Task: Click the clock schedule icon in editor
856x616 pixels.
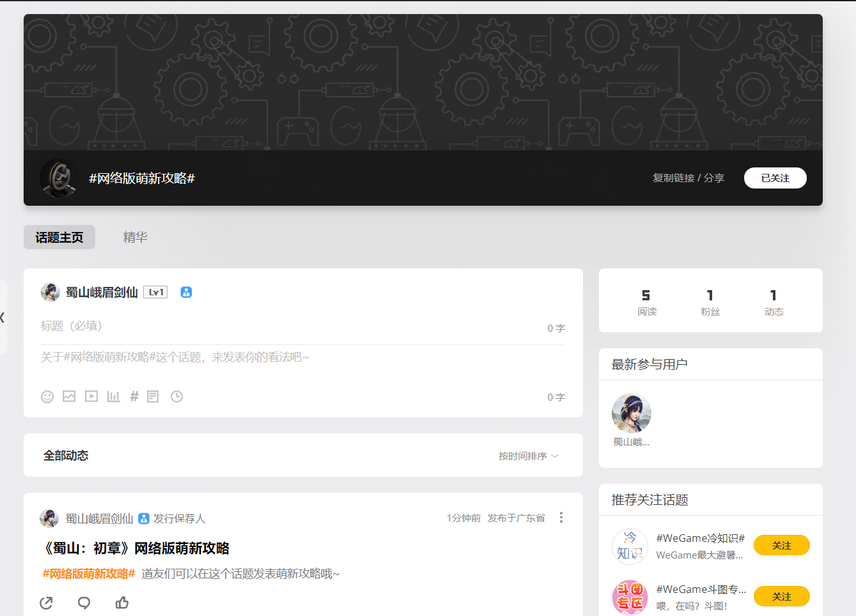Action: coord(176,397)
